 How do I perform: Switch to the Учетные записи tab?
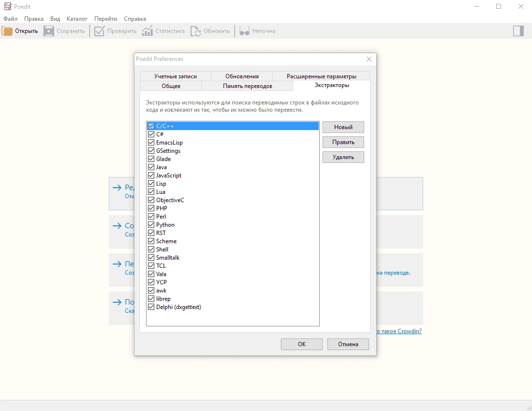(x=176, y=76)
